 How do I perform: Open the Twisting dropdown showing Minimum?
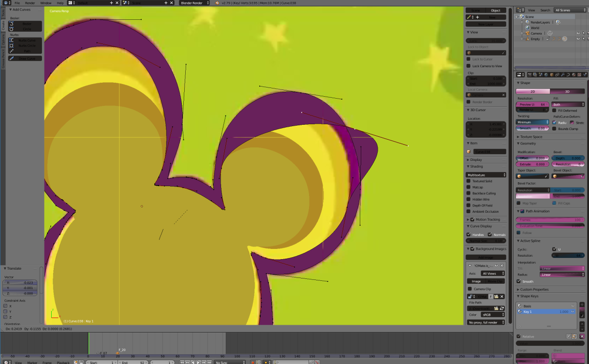coord(533,122)
